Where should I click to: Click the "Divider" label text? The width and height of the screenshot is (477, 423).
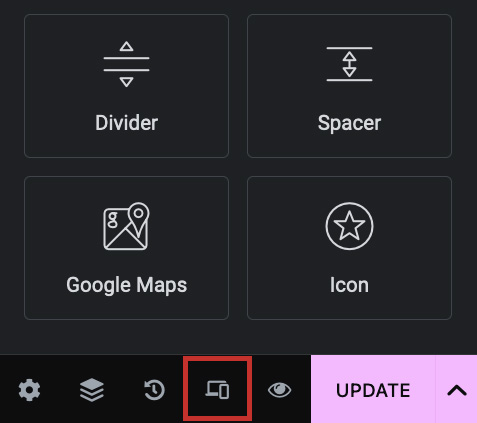(x=126, y=123)
